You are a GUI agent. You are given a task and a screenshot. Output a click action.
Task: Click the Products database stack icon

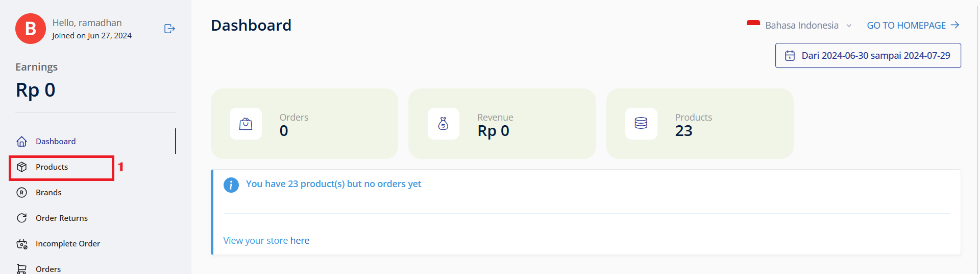tap(641, 124)
